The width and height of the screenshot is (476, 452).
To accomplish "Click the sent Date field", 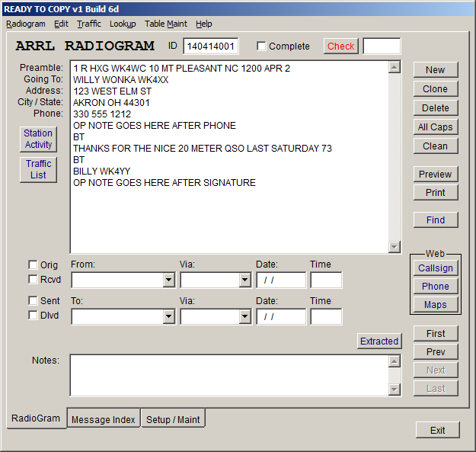I will click(281, 317).
